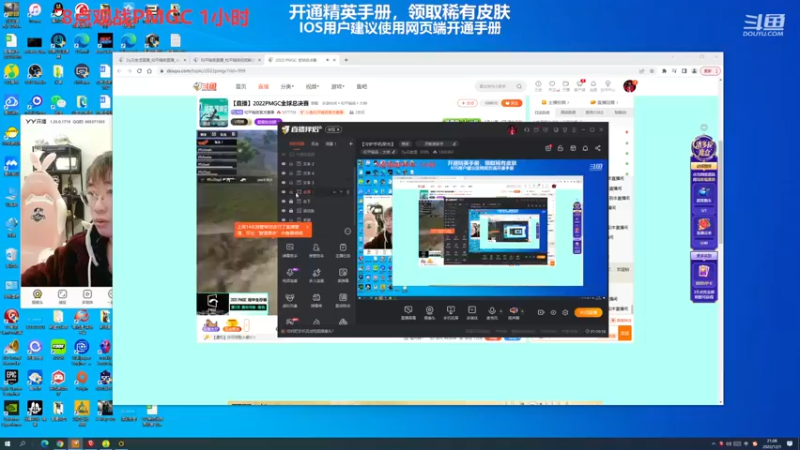Dismiss the orange notification popup

click(x=307, y=227)
